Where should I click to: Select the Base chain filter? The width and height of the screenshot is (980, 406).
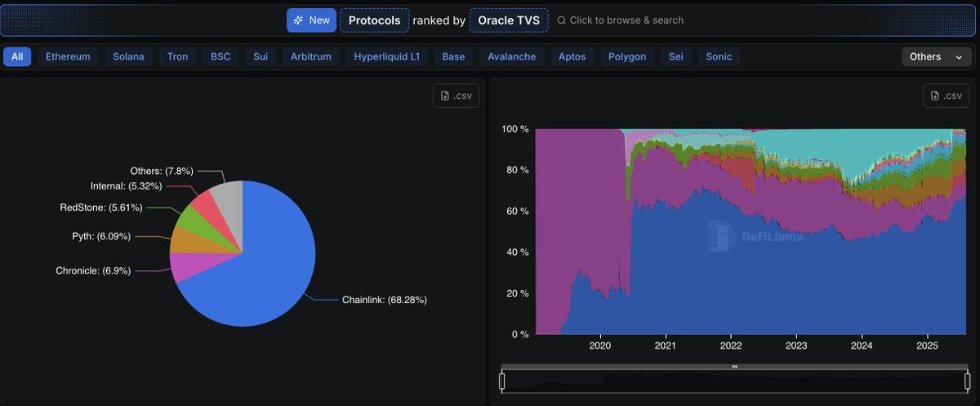click(x=453, y=56)
